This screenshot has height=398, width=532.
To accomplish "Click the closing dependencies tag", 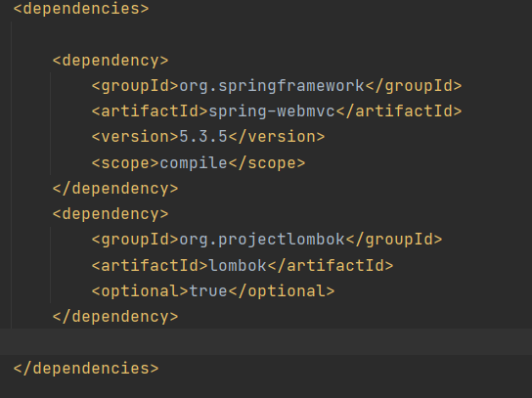I will pyautogui.click(x=86, y=369).
